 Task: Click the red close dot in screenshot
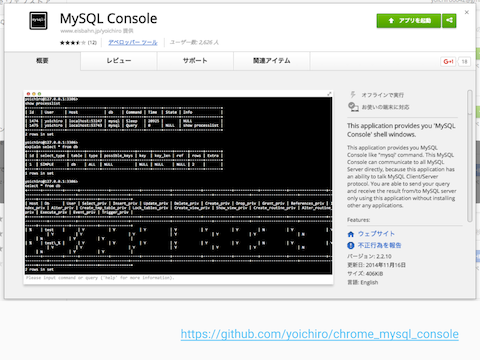28,94
